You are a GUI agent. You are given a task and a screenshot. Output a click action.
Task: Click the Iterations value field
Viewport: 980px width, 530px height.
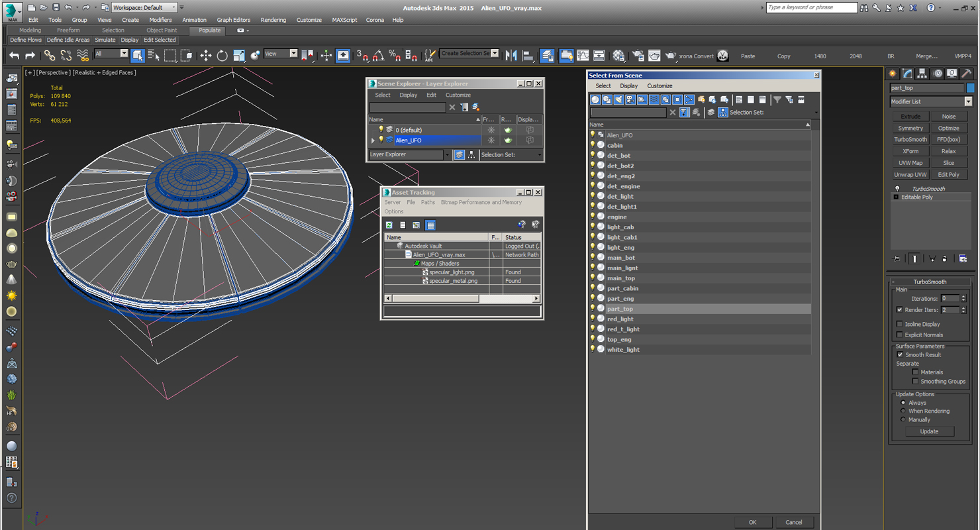950,299
